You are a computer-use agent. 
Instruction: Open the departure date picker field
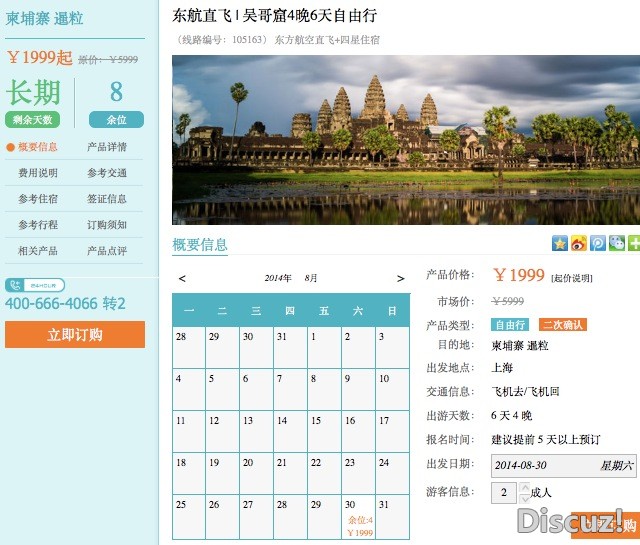pos(564,465)
